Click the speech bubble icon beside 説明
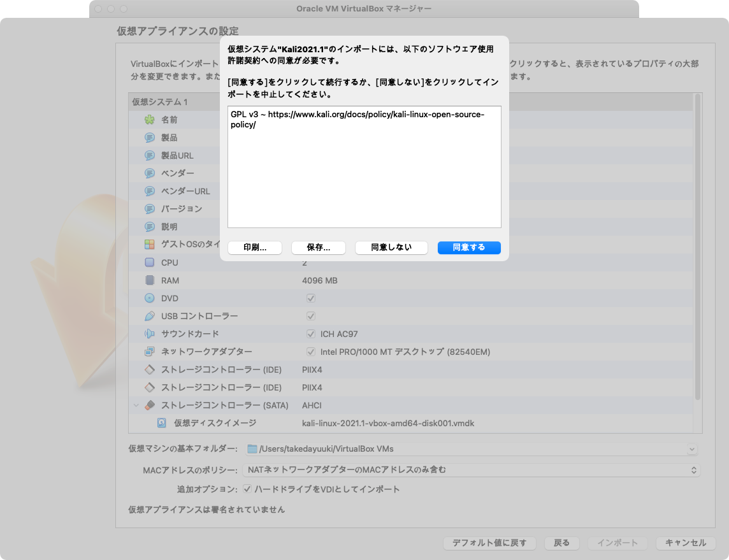 point(149,227)
